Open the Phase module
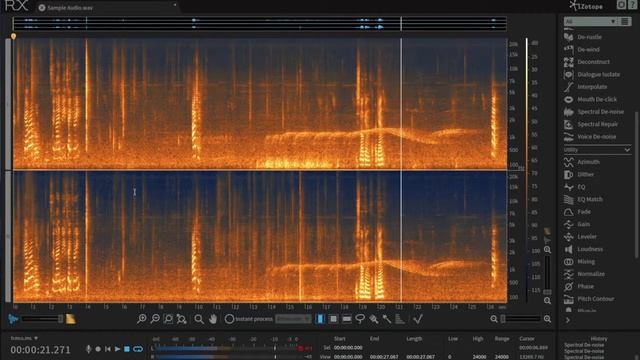The height and width of the screenshot is (360, 640). (580, 287)
